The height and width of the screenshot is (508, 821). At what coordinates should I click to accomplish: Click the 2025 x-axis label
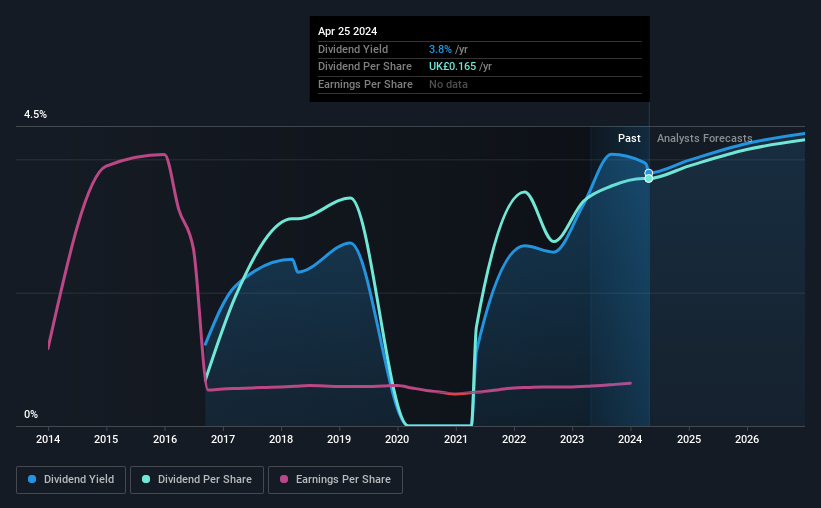pos(689,439)
